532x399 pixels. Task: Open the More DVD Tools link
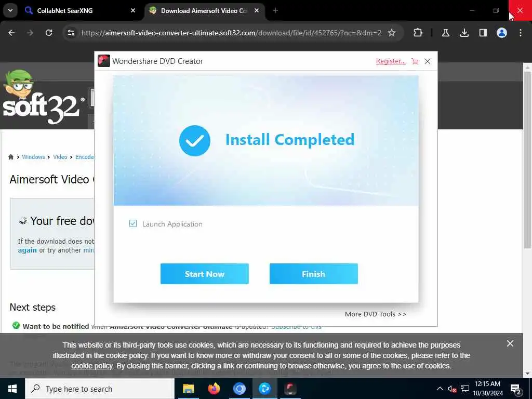click(x=375, y=314)
